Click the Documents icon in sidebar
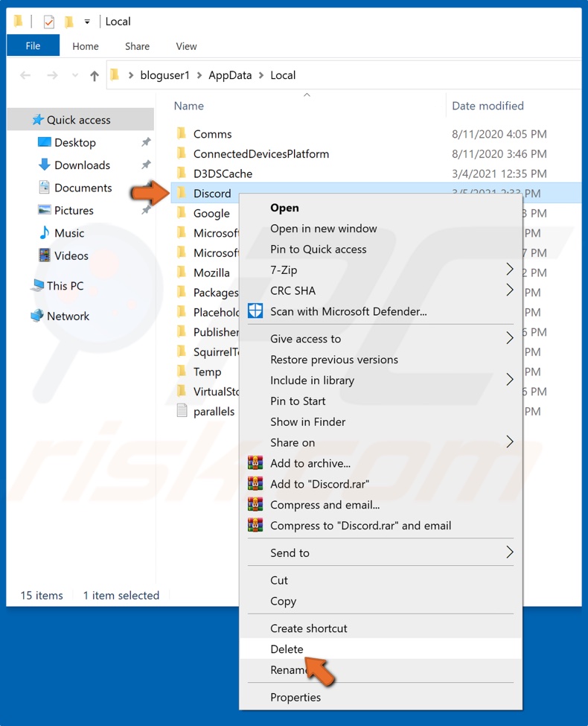 pos(45,187)
